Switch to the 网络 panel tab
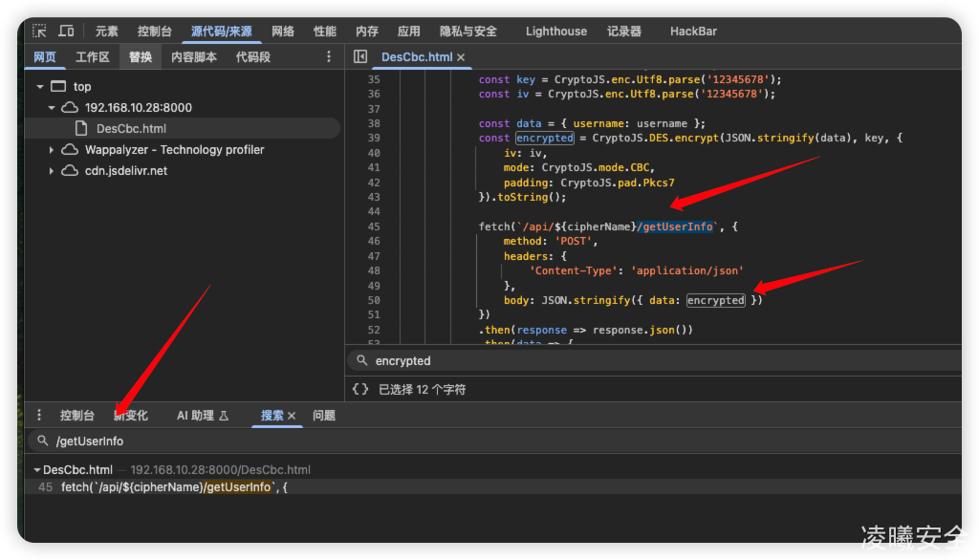Image resolution: width=979 pixels, height=560 pixels. [283, 32]
